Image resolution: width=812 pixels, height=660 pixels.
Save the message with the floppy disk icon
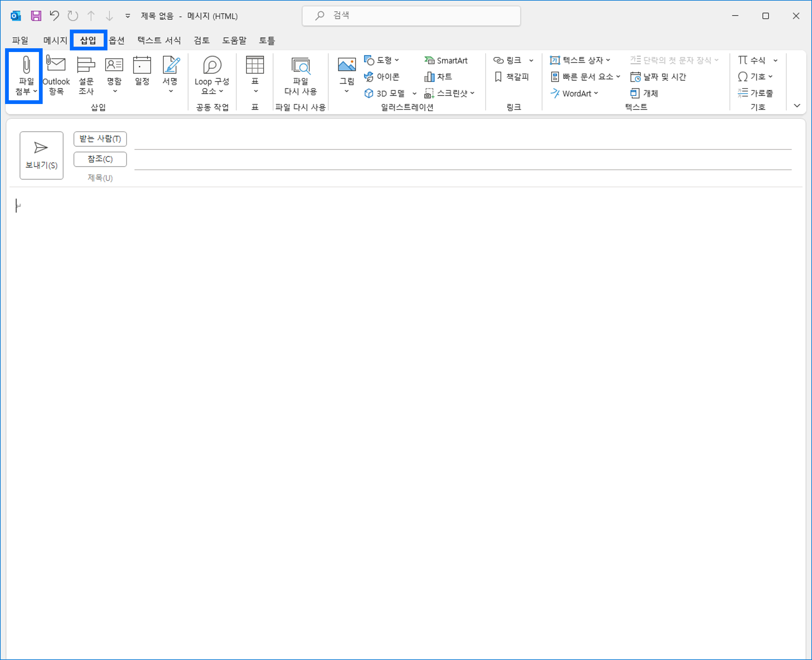click(x=36, y=16)
